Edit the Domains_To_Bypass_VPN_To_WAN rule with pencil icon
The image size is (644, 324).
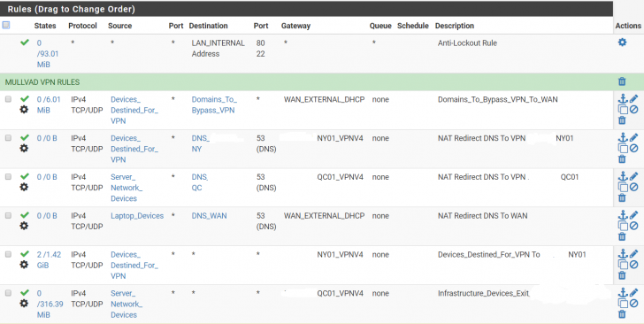(x=633, y=98)
